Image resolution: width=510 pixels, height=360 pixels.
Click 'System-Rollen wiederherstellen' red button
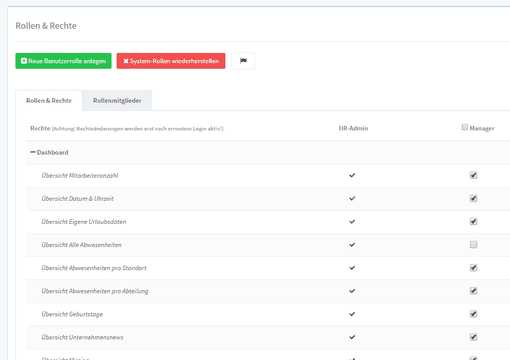click(x=171, y=61)
